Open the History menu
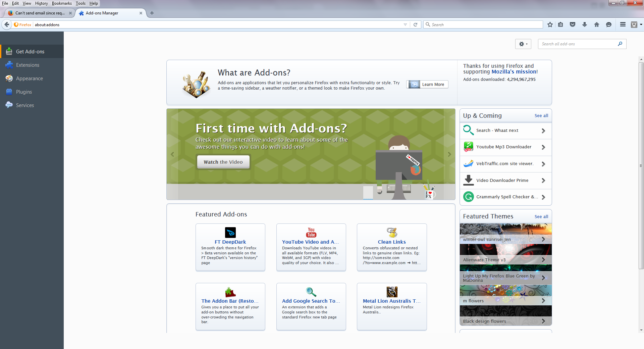Image resolution: width=644 pixels, height=349 pixels. point(42,3)
